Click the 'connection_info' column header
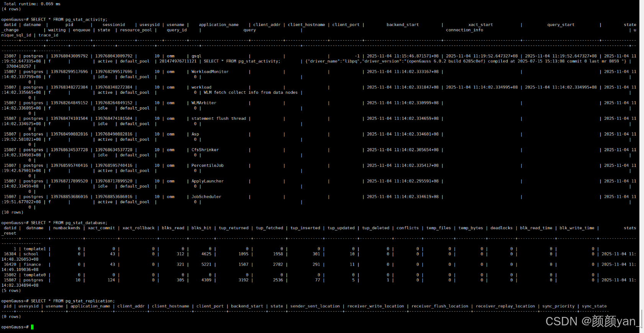 464,30
